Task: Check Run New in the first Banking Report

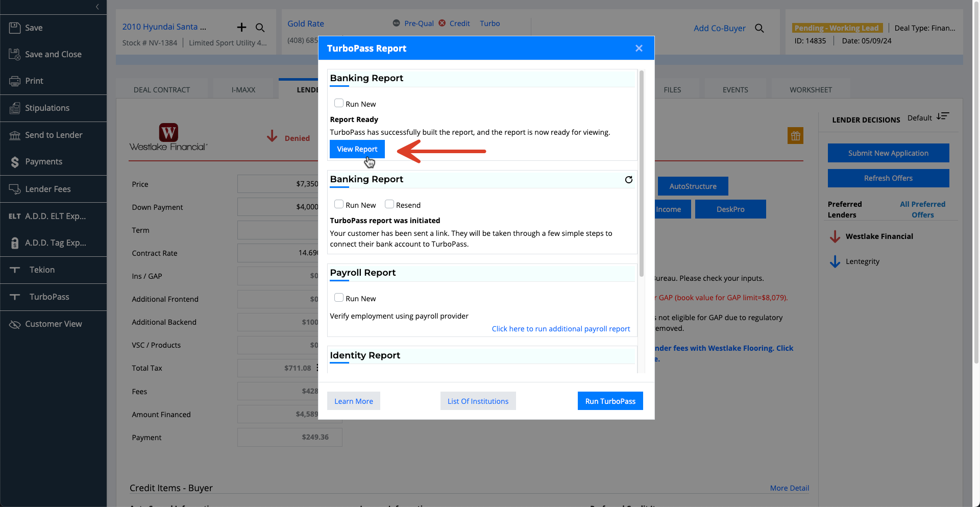Action: tap(339, 103)
